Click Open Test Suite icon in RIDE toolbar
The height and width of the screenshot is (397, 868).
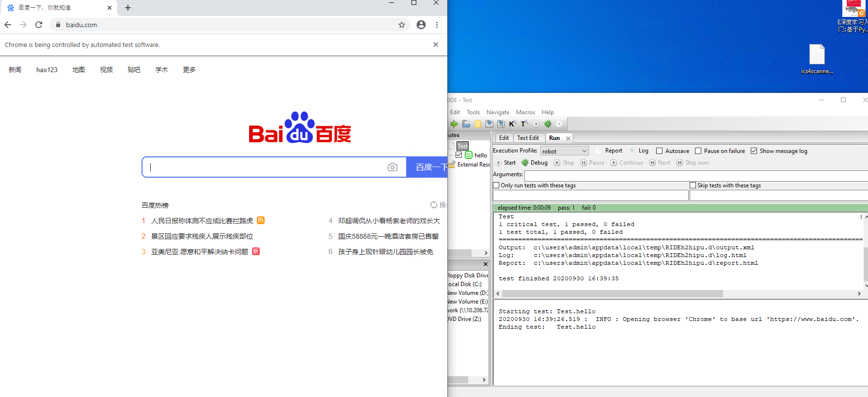click(466, 124)
